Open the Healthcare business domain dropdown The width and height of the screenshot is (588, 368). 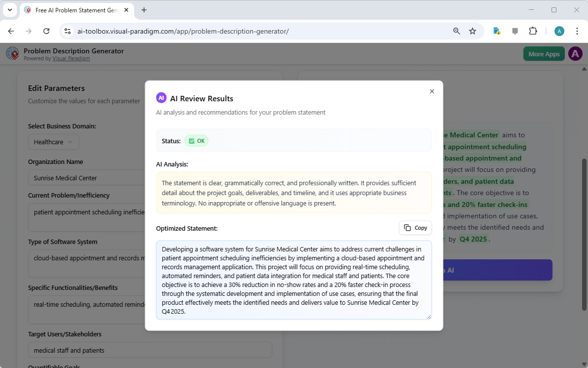click(53, 142)
